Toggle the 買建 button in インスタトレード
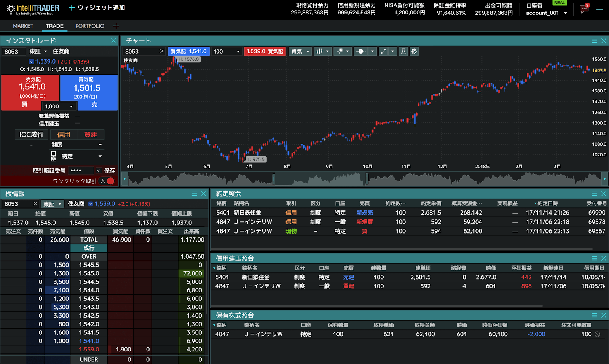609x364 pixels. pos(91,135)
